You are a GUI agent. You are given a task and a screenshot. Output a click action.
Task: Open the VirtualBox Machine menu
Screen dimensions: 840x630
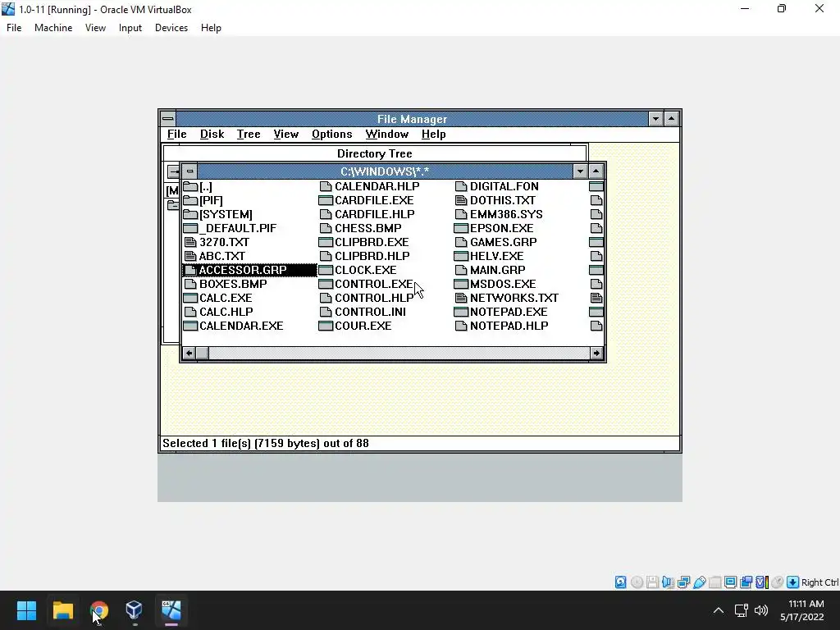pyautogui.click(x=53, y=28)
